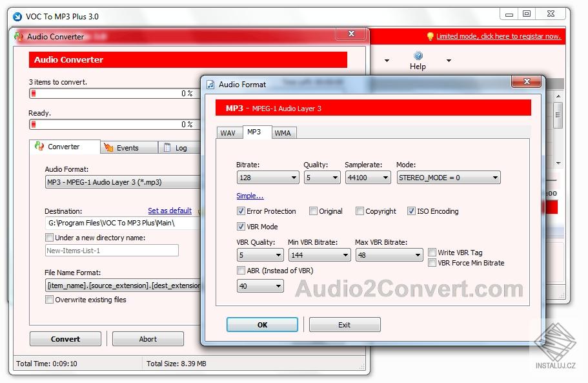Screen dimensions: 588x383
Task: Open the Events tab
Action: pos(128,148)
